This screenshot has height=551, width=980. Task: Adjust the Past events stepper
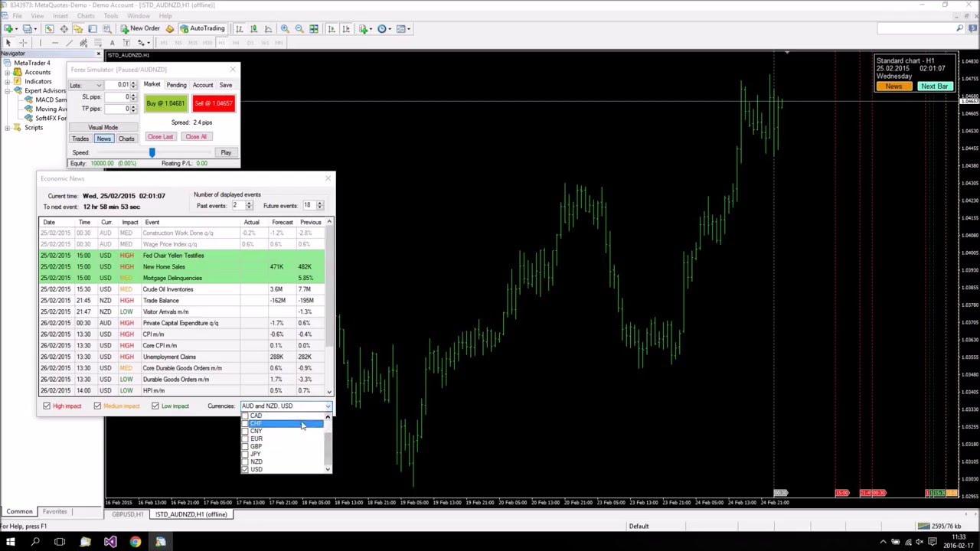tap(249, 205)
